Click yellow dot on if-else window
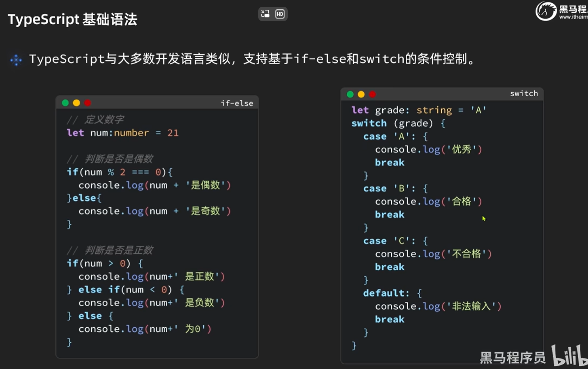The height and width of the screenshot is (369, 588). [76, 103]
